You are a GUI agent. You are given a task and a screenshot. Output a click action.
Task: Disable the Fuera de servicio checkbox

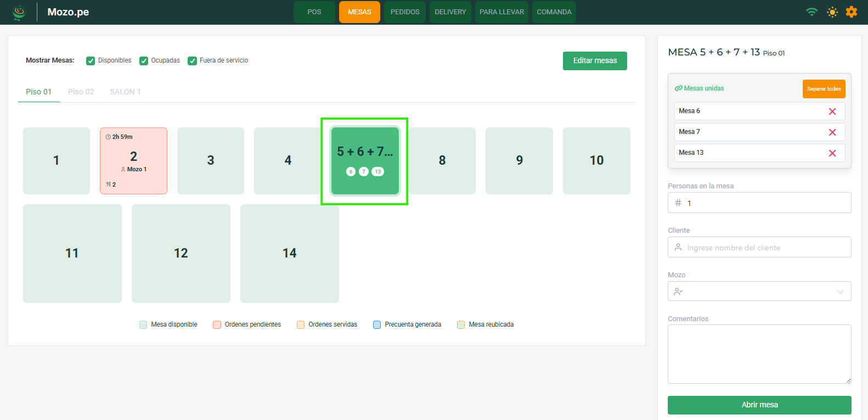tap(192, 61)
